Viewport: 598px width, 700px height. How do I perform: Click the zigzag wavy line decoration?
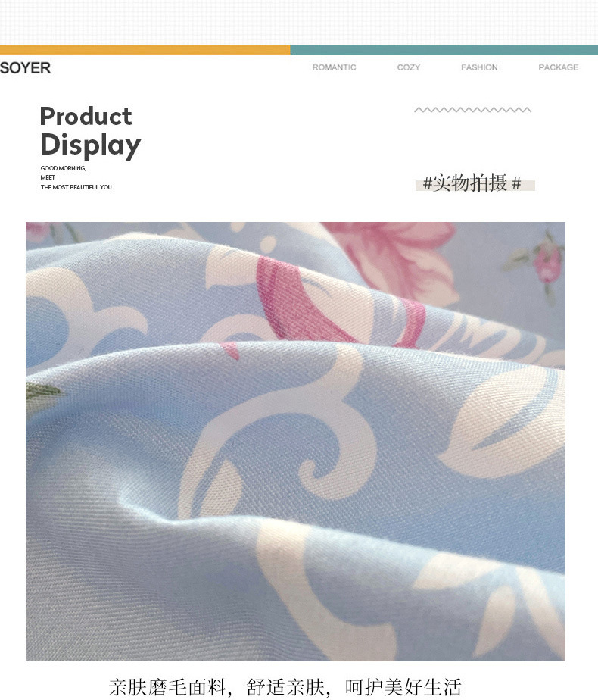click(x=472, y=110)
